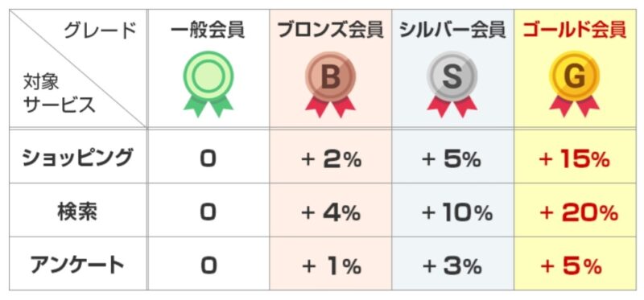
Task: Click the bronze survey +1% cell
Action: pyautogui.click(x=331, y=267)
